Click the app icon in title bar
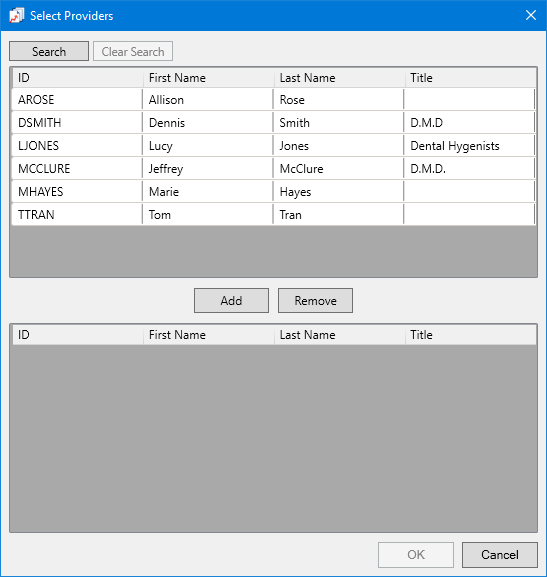This screenshot has width=547, height=577. 16,15
